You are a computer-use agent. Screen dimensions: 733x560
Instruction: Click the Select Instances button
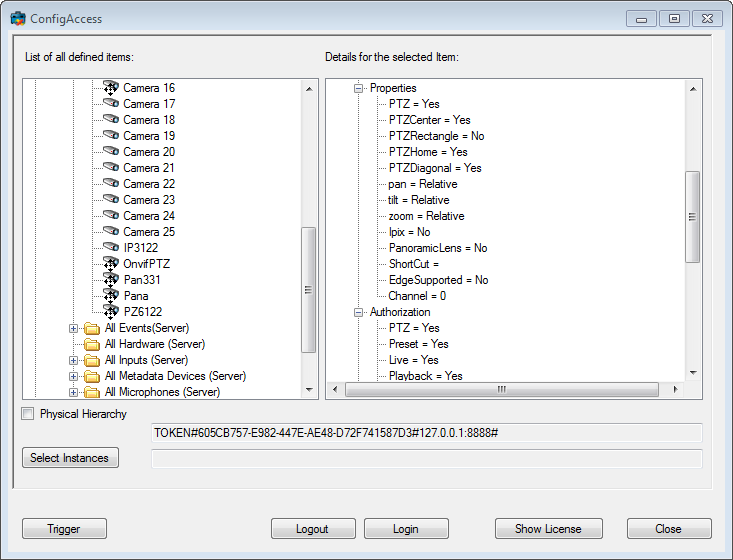click(70, 458)
